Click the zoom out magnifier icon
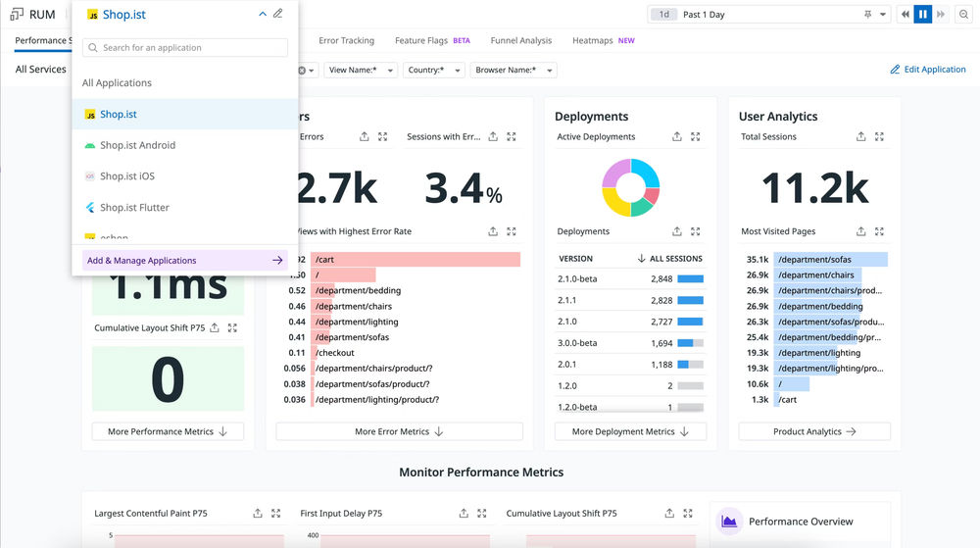Image resolution: width=980 pixels, height=548 pixels. (963, 15)
